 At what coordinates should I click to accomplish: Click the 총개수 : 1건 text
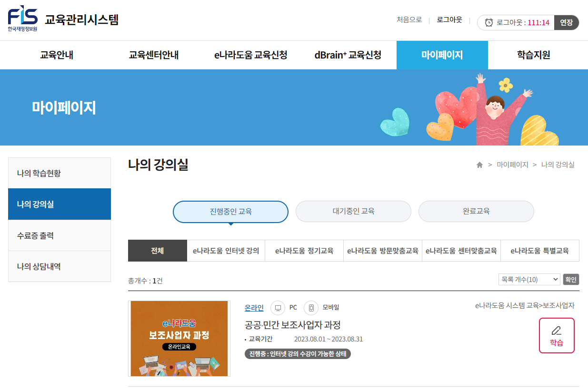coord(145,281)
